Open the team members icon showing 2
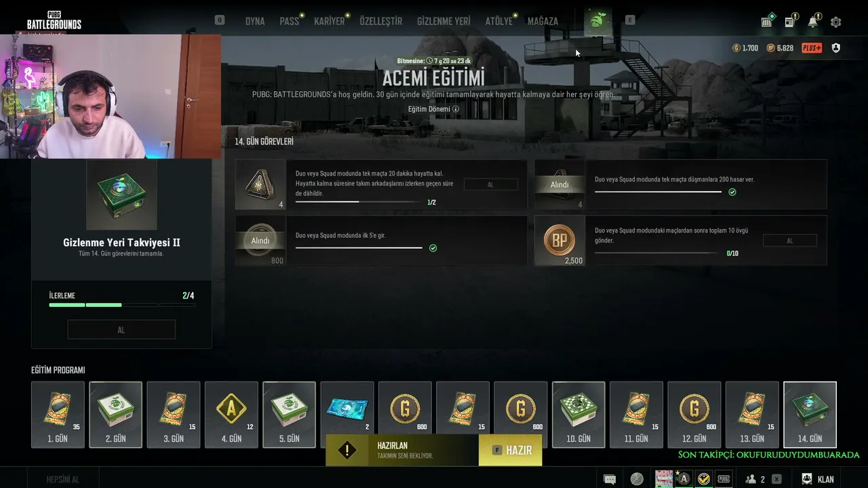Viewport: 868px width, 488px height. [755, 479]
